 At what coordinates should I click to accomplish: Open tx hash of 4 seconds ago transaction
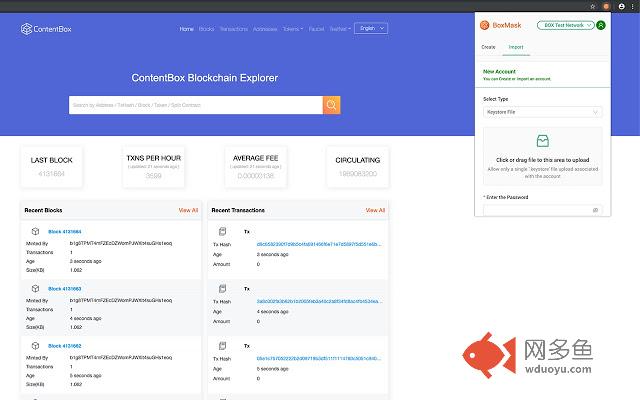[x=319, y=301]
